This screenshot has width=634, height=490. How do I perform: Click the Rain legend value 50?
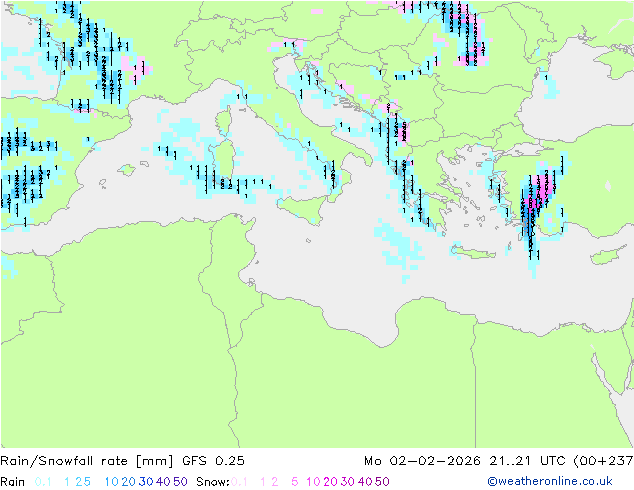(x=180, y=482)
